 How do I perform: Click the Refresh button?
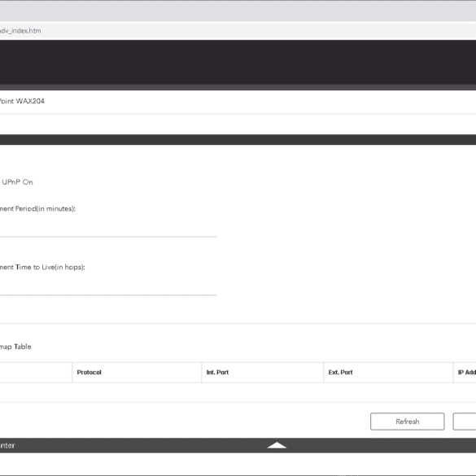coord(407,421)
